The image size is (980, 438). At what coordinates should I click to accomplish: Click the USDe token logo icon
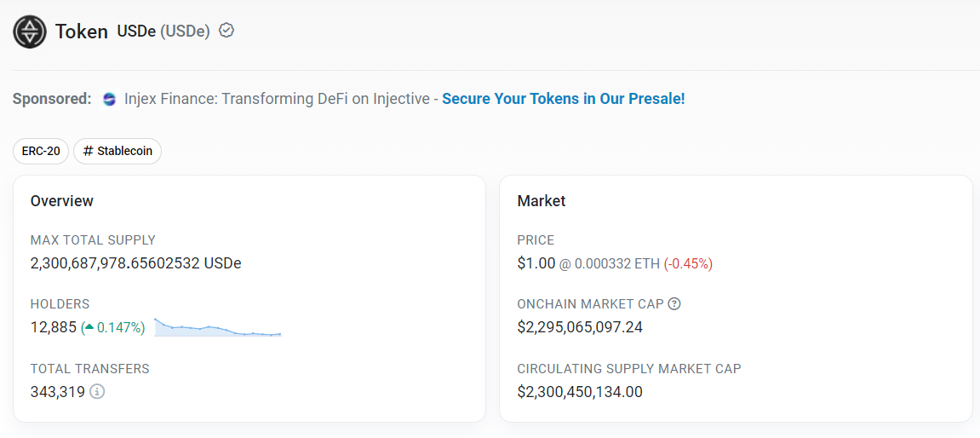pyautogui.click(x=30, y=32)
